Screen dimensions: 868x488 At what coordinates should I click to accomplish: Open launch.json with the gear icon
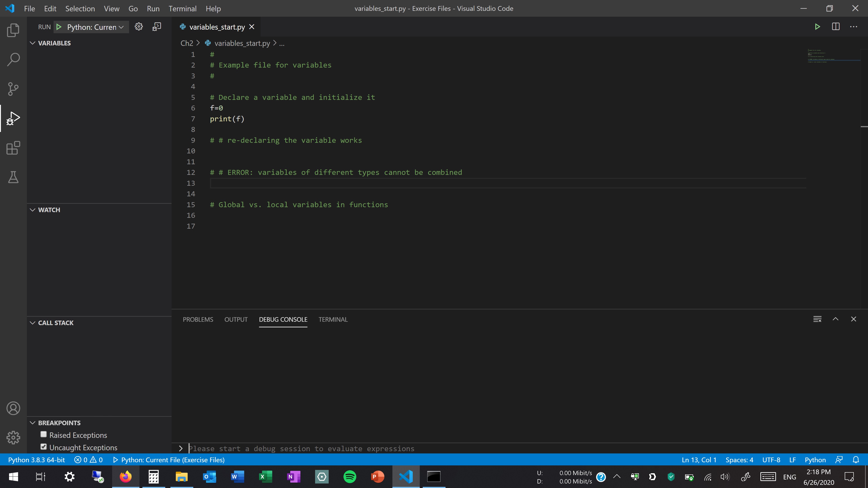click(139, 27)
